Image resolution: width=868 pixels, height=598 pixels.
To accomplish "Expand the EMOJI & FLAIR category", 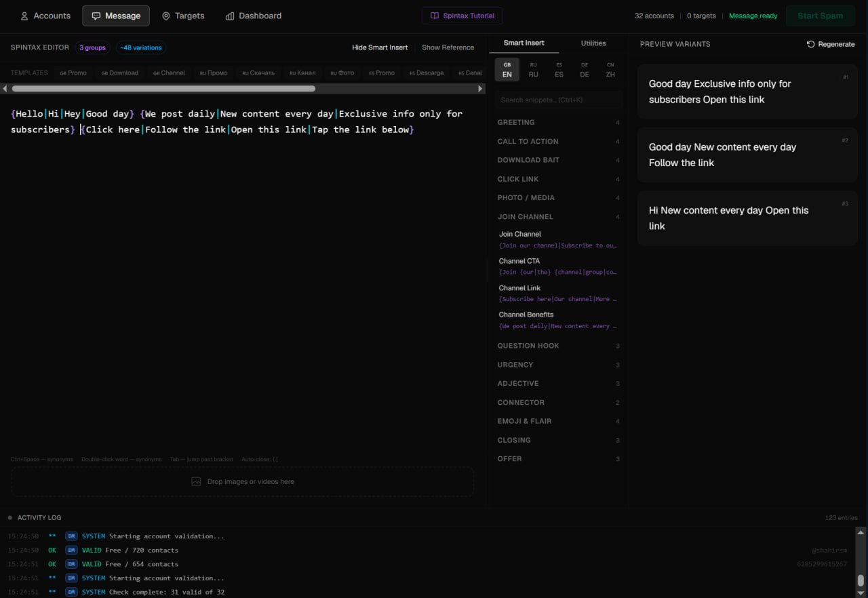I will click(x=559, y=421).
